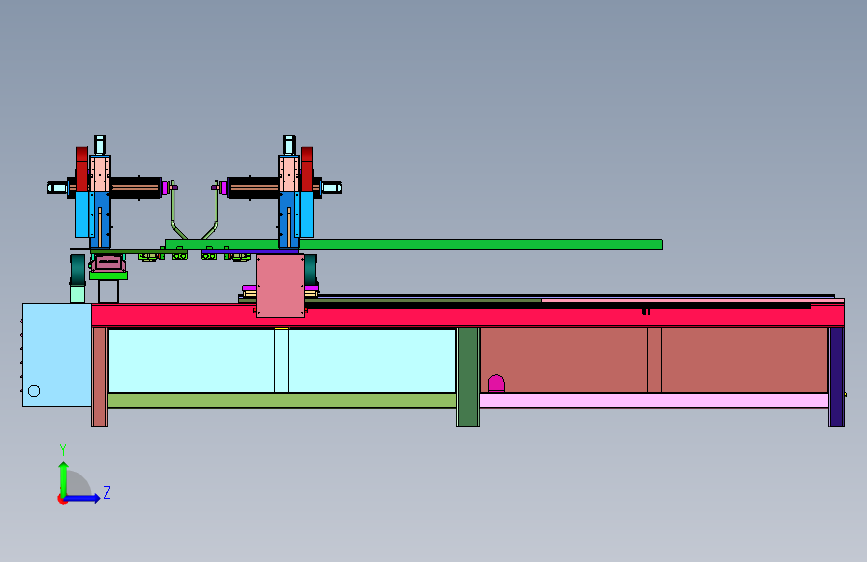Select the dark purple leg at the right end
867x562 pixels.
(836, 377)
